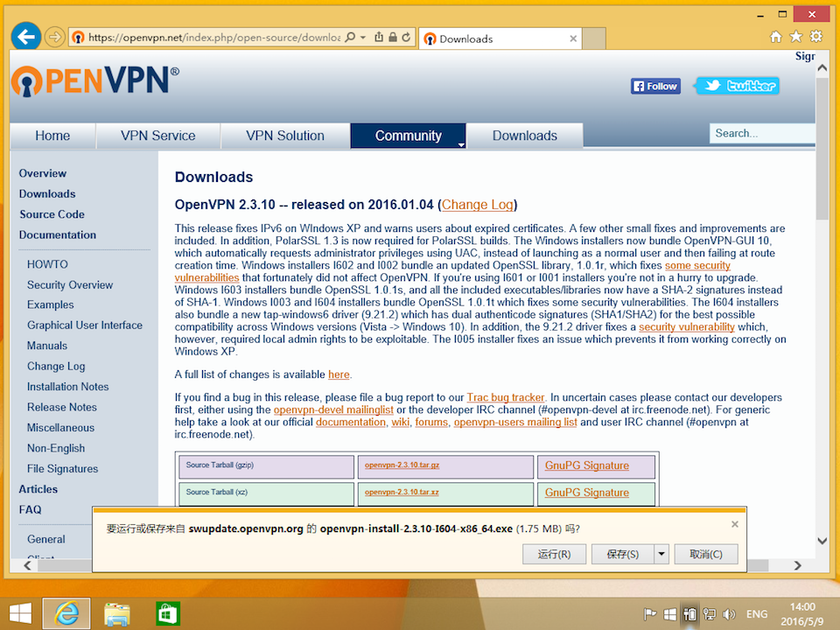Open the Windows Start button
Screen dimensions: 840x630
tap(20, 613)
